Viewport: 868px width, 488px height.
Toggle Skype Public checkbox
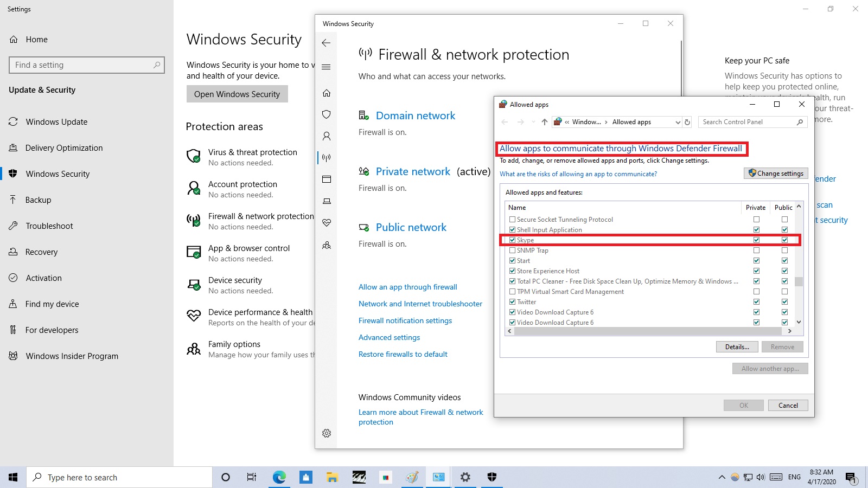[784, 240]
